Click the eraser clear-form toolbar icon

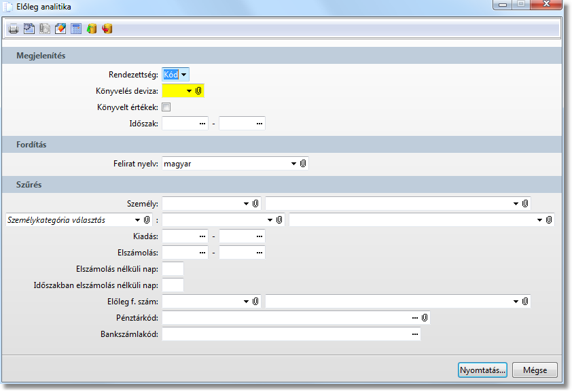click(x=60, y=29)
